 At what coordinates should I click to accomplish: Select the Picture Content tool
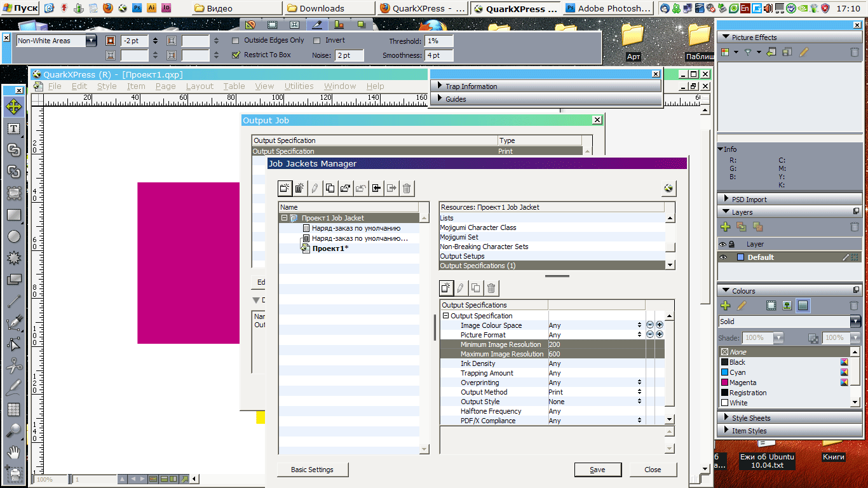(13, 193)
